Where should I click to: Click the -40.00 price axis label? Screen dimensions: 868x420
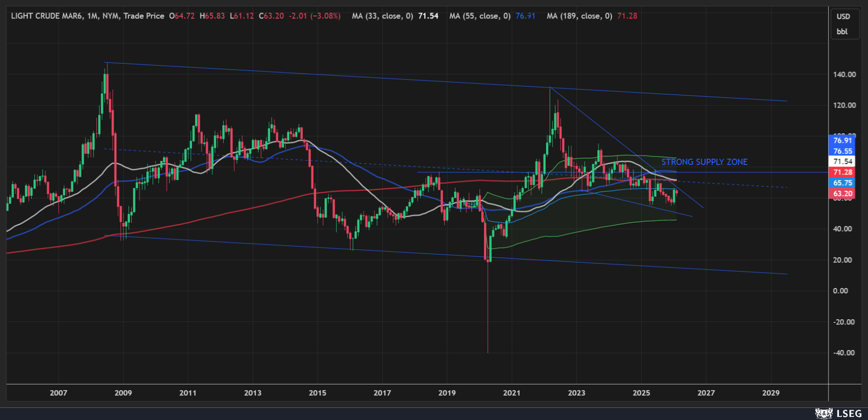coord(844,353)
